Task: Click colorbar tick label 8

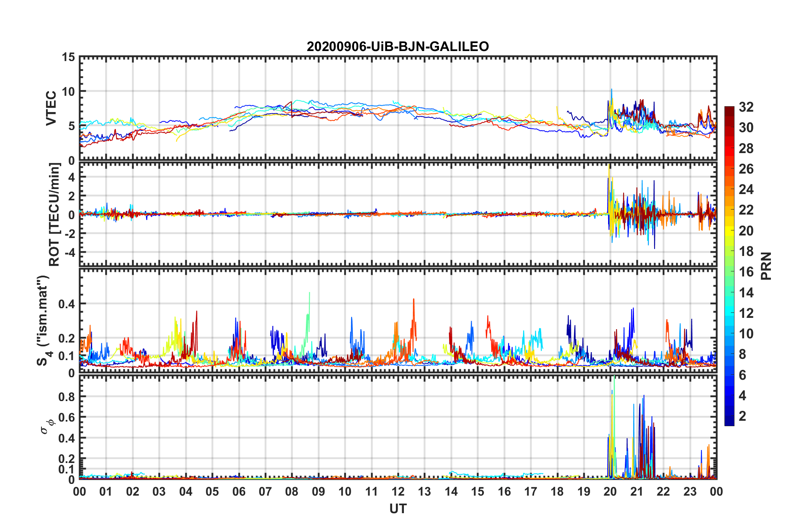Action: 742,354
